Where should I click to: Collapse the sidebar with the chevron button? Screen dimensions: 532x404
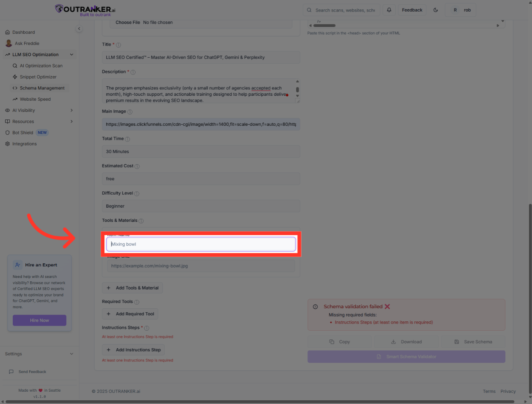79,28
